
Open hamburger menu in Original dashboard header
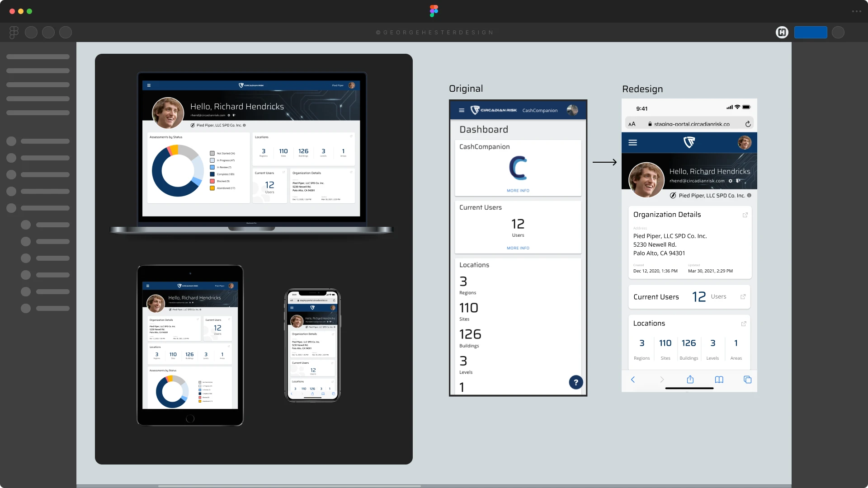coord(462,110)
